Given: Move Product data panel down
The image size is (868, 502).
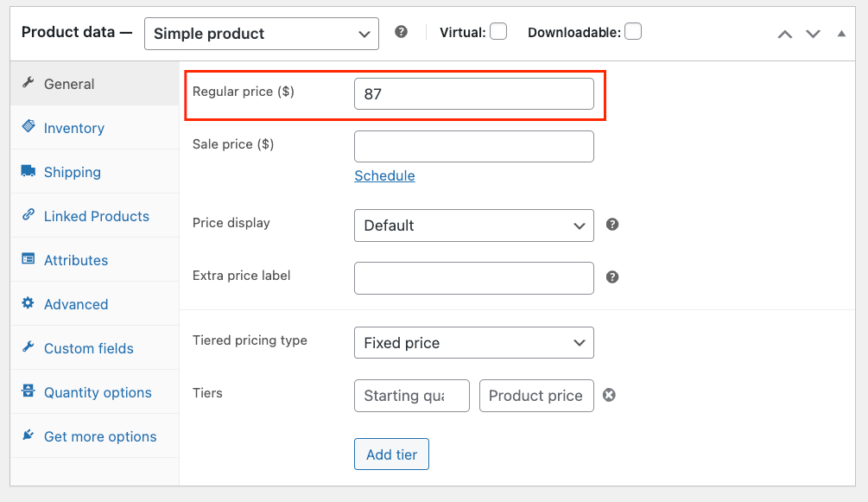Looking at the screenshot, I should [x=813, y=35].
